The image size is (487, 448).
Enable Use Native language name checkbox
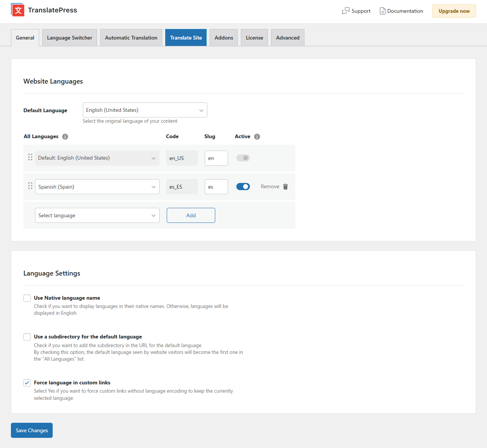coord(27,298)
